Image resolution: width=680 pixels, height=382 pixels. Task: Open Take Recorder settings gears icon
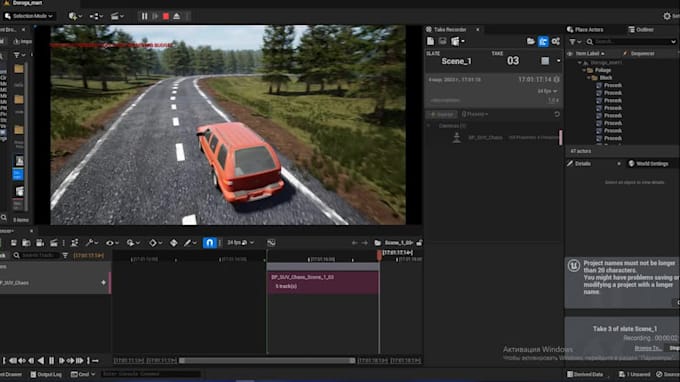(556, 41)
